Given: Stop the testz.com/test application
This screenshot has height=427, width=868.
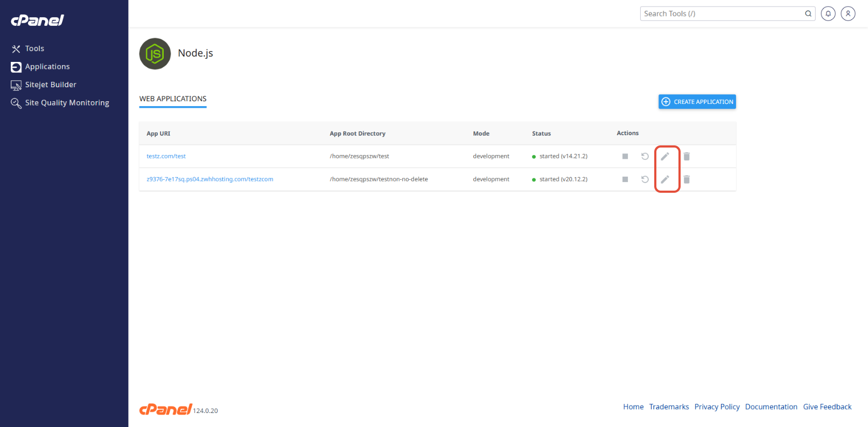Looking at the screenshot, I should 625,156.
